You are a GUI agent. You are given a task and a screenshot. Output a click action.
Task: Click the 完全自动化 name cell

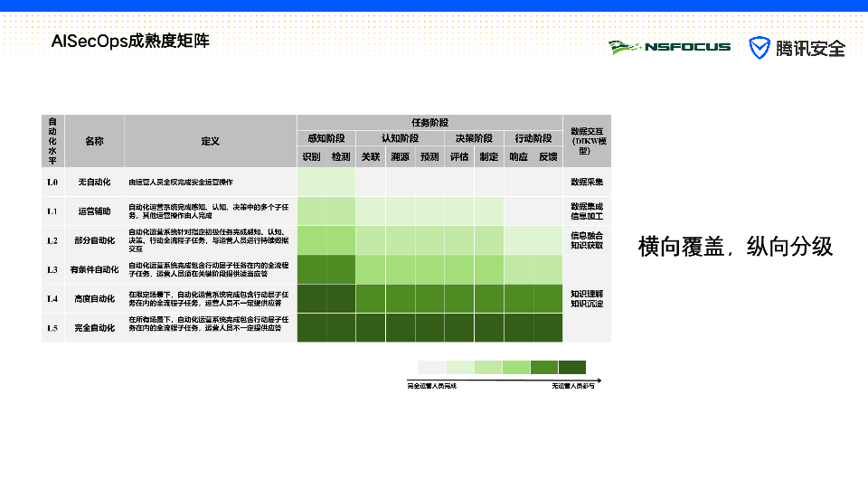point(94,327)
